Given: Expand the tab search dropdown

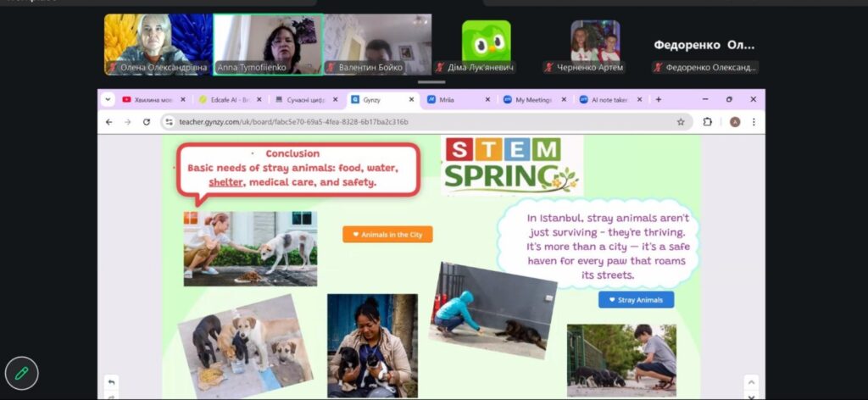Looking at the screenshot, I should coord(108,100).
